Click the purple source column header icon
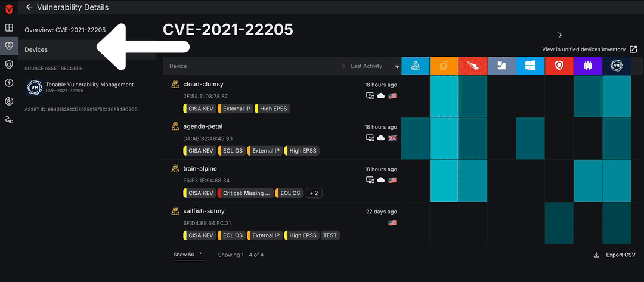 click(x=587, y=66)
